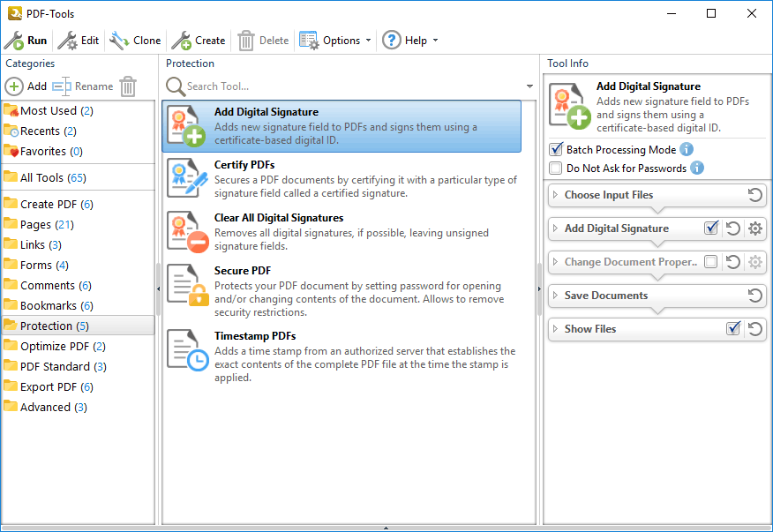Open the Favorites category
Image resolution: width=773 pixels, height=532 pixels.
click(78, 151)
